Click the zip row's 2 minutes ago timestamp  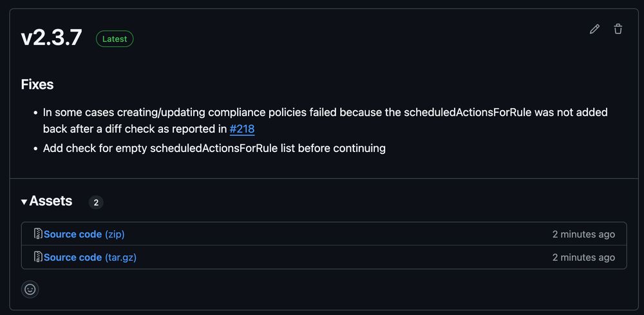point(583,234)
